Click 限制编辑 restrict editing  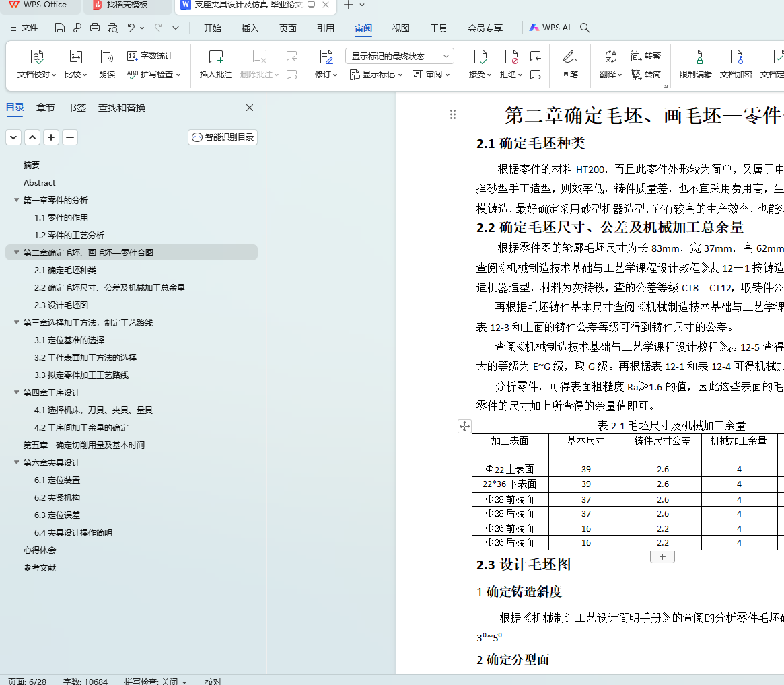[x=695, y=64]
